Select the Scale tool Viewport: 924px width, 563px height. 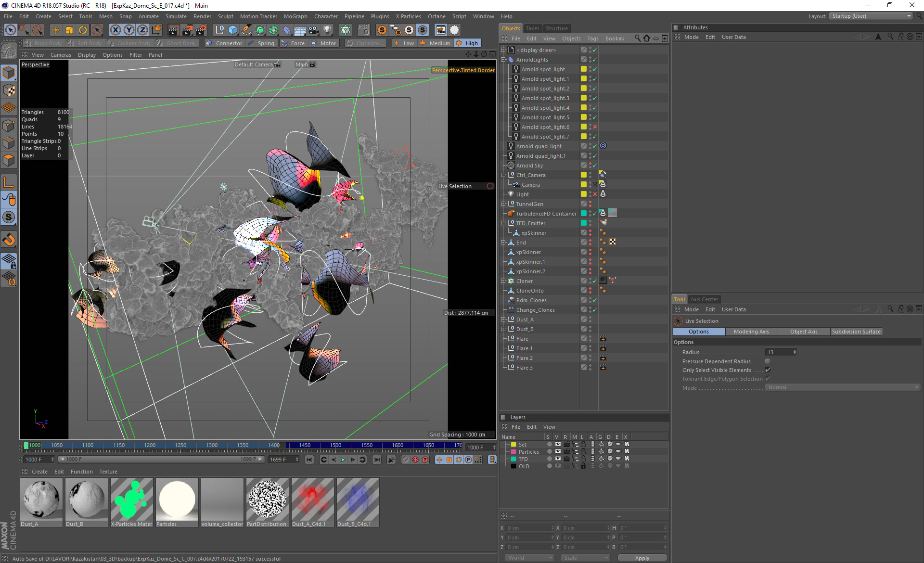tap(69, 30)
